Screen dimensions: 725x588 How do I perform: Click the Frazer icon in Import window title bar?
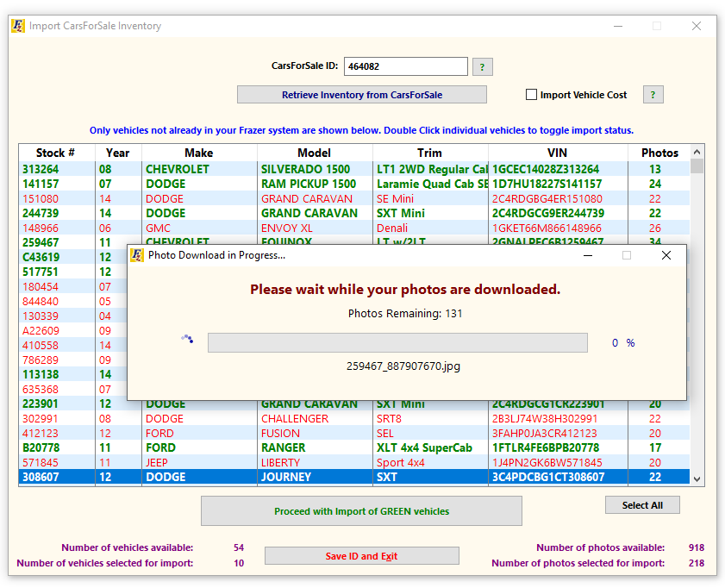point(18,26)
